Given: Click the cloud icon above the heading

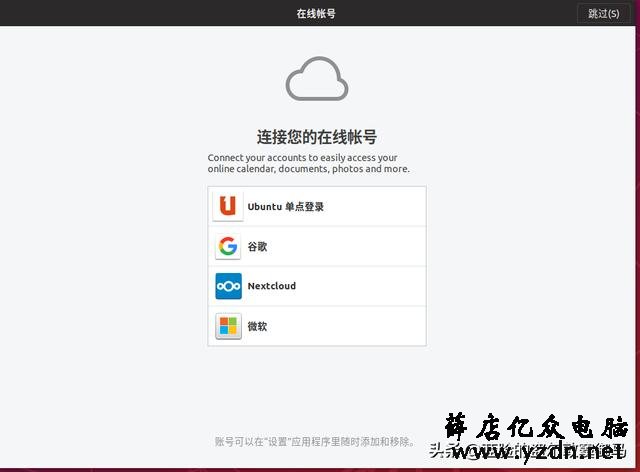Looking at the screenshot, I should pyautogui.click(x=317, y=79).
